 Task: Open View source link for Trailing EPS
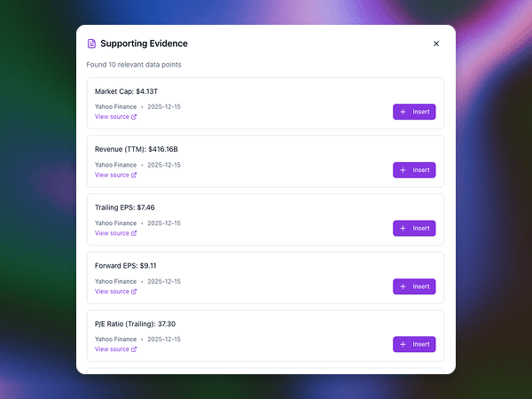113,233
